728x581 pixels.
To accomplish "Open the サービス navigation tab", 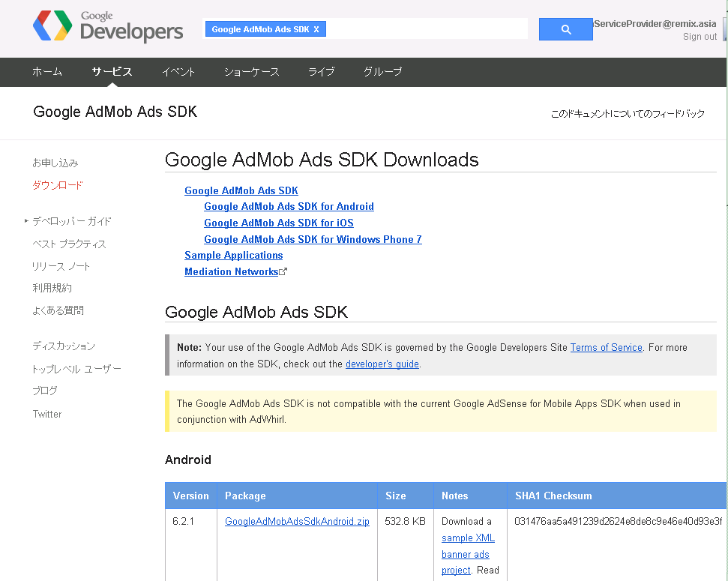I will 112,71.
